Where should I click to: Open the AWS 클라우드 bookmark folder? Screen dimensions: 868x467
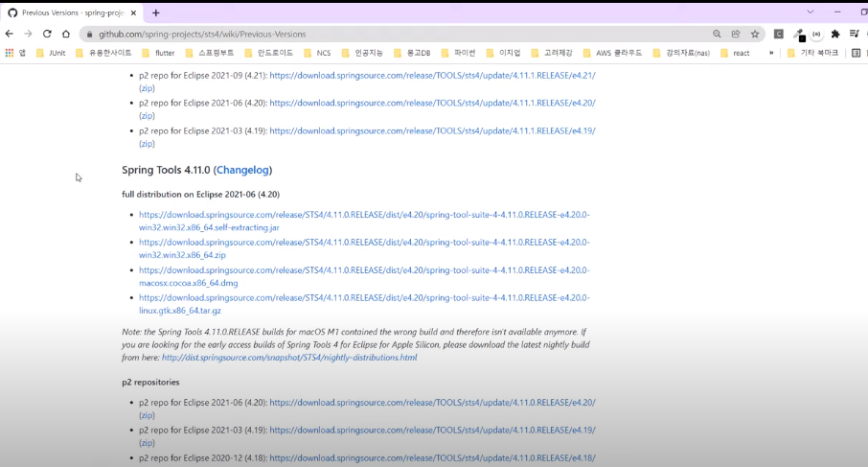613,53
